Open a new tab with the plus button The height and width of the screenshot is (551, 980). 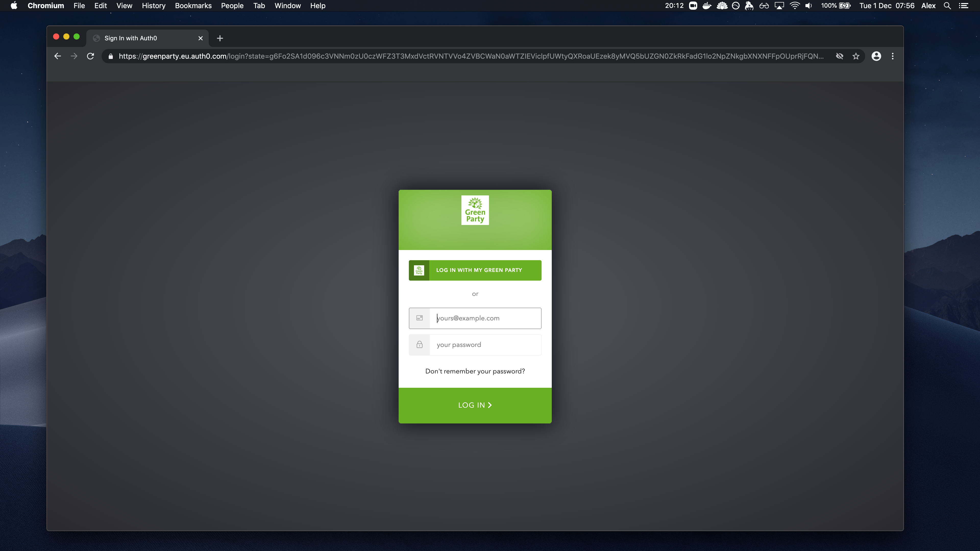tap(220, 38)
